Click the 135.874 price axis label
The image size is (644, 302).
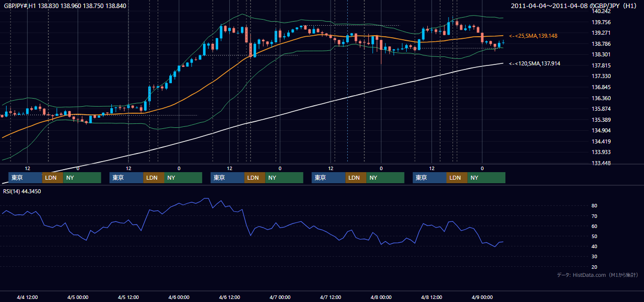(x=602, y=109)
